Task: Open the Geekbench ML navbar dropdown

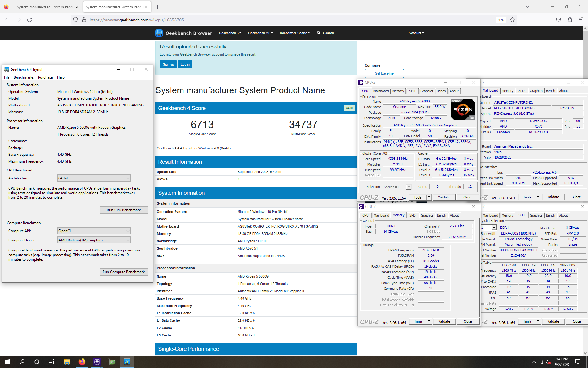Action: 260,33
